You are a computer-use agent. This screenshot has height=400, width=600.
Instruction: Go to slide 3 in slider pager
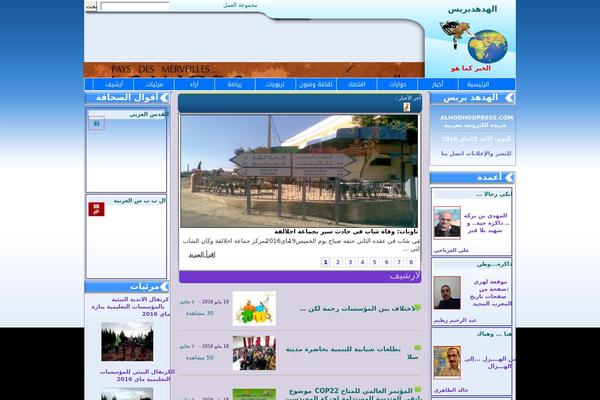coord(350,262)
